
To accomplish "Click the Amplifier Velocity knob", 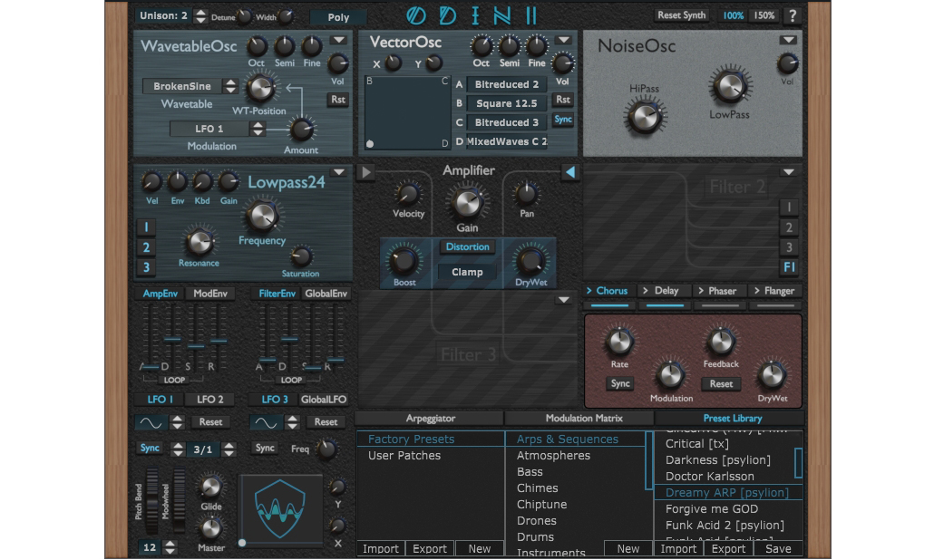I will pyautogui.click(x=408, y=194).
